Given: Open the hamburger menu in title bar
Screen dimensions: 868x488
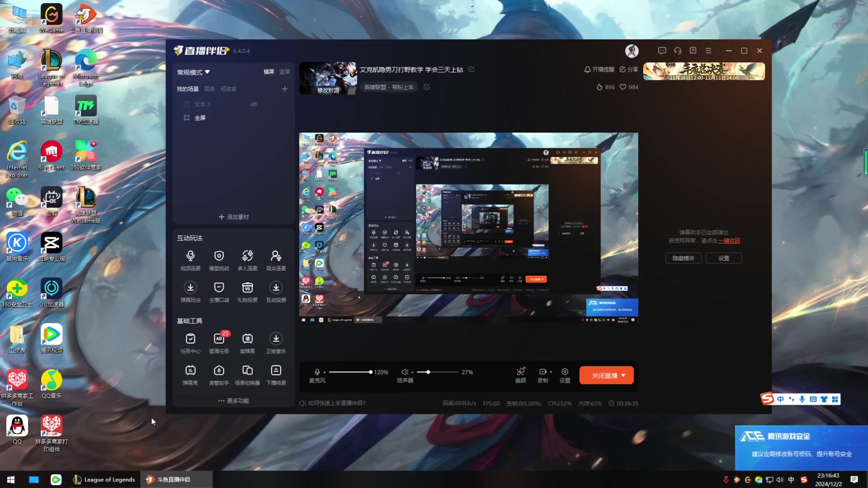Looking at the screenshot, I should (x=708, y=51).
